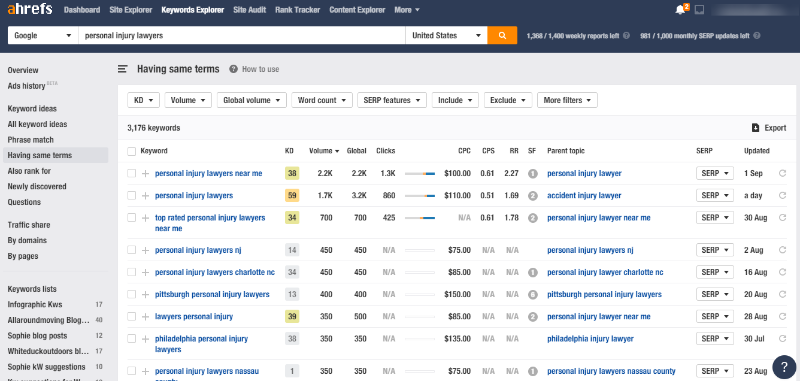Open the Volume filter dropdown
The height and width of the screenshot is (381, 800).
pyautogui.click(x=188, y=100)
